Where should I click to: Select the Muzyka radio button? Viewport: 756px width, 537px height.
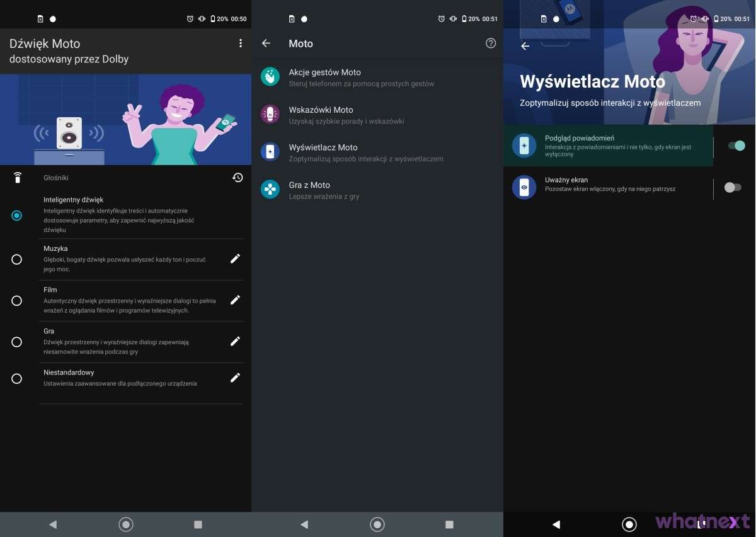pos(16,258)
